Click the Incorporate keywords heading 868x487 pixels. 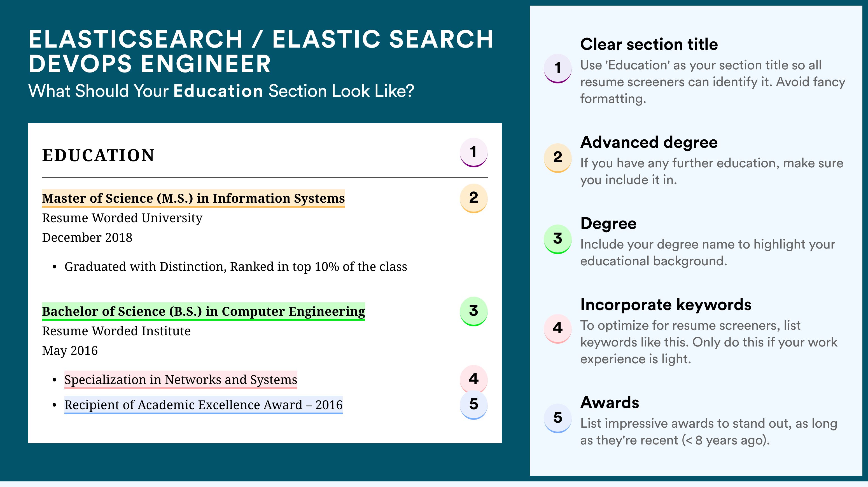(x=666, y=305)
